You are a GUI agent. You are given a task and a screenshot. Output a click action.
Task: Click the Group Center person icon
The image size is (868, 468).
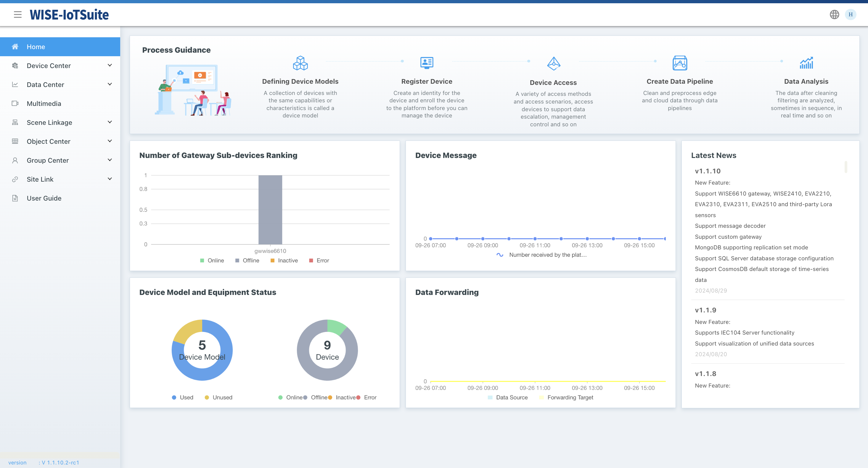pyautogui.click(x=15, y=160)
